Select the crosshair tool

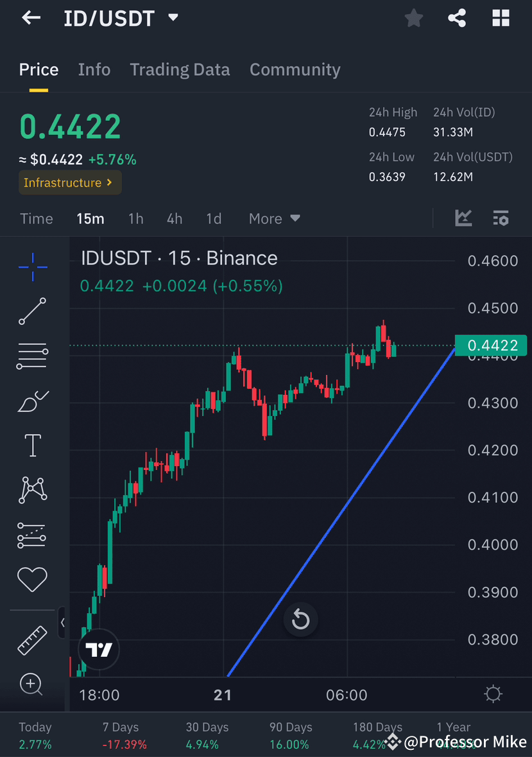[32, 266]
